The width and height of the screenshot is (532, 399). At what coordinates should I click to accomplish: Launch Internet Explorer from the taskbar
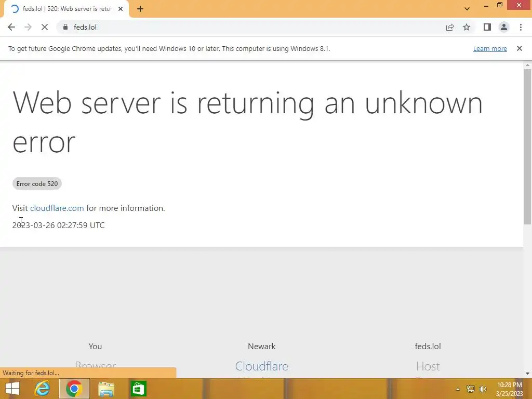(42, 389)
